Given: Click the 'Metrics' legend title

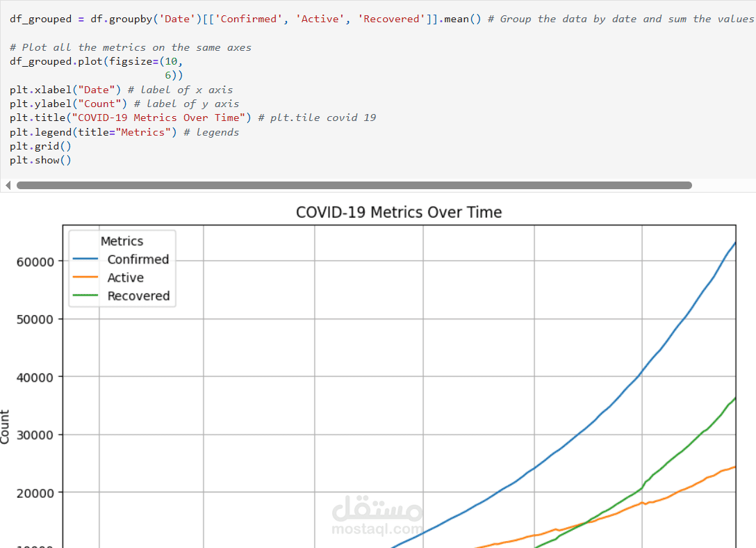Looking at the screenshot, I should [x=122, y=241].
